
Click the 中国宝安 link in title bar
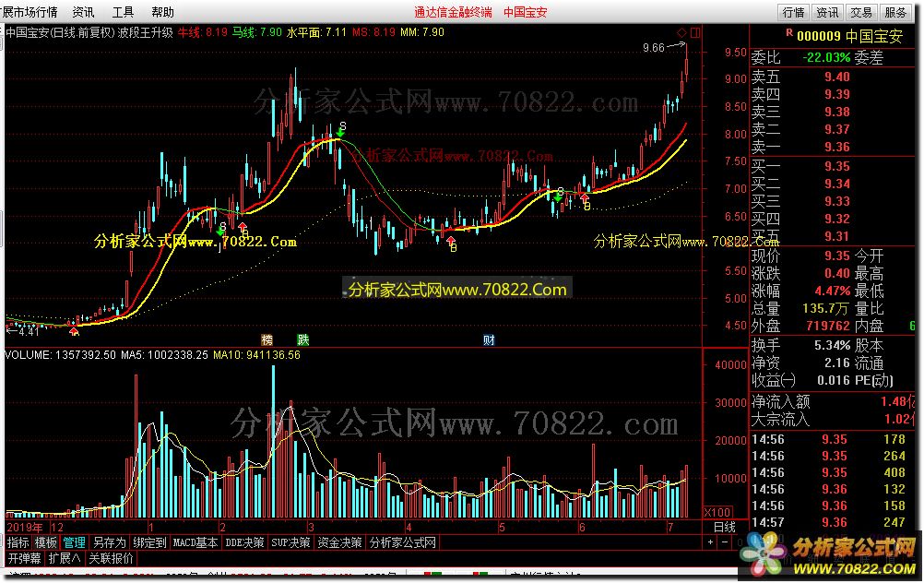click(x=525, y=12)
